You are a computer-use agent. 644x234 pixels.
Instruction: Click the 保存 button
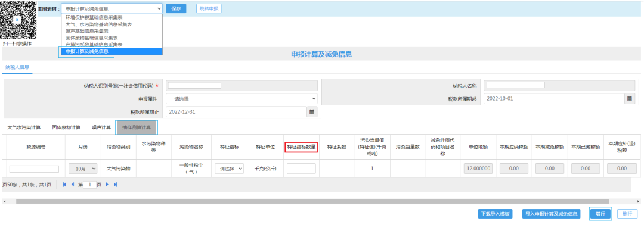tap(176, 8)
